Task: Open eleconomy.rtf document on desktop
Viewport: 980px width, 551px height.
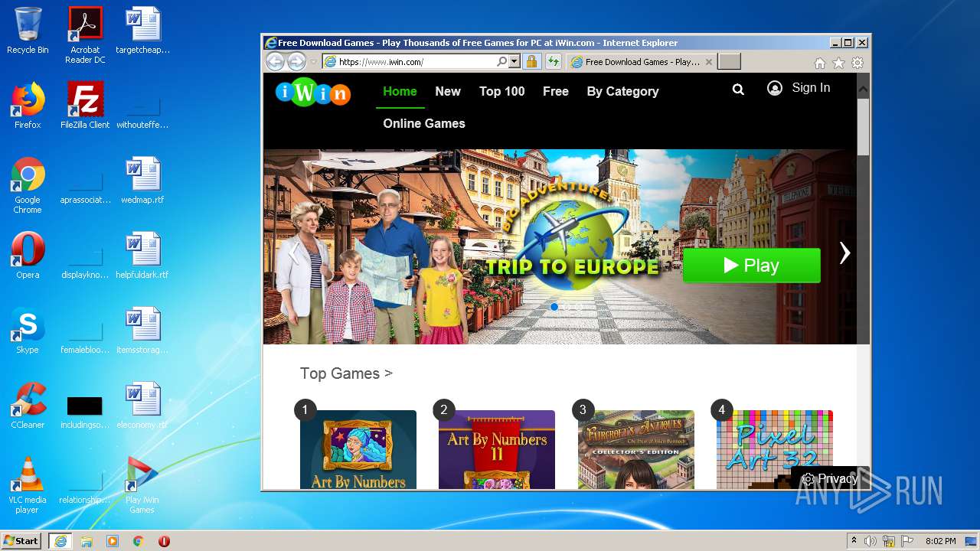Action: tap(142, 405)
